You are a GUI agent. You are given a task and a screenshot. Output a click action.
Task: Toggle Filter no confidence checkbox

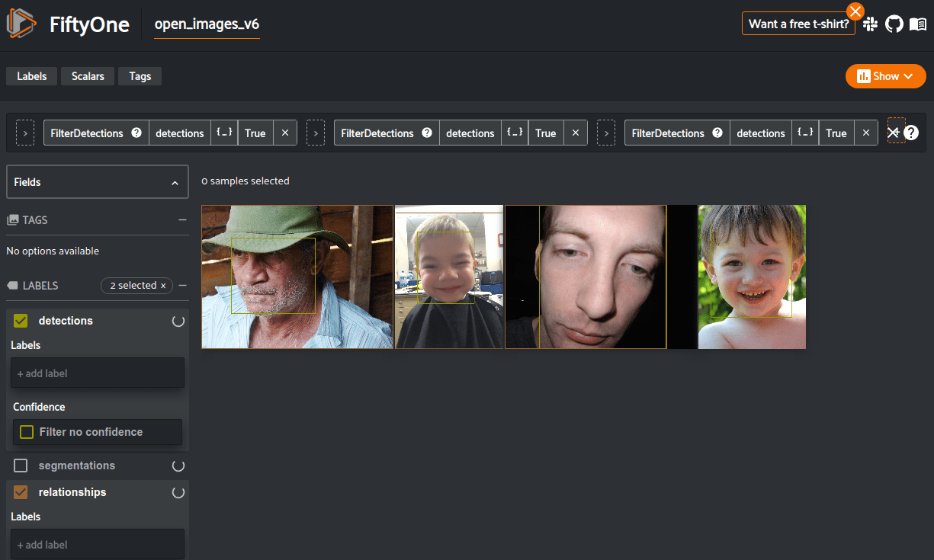click(x=27, y=432)
